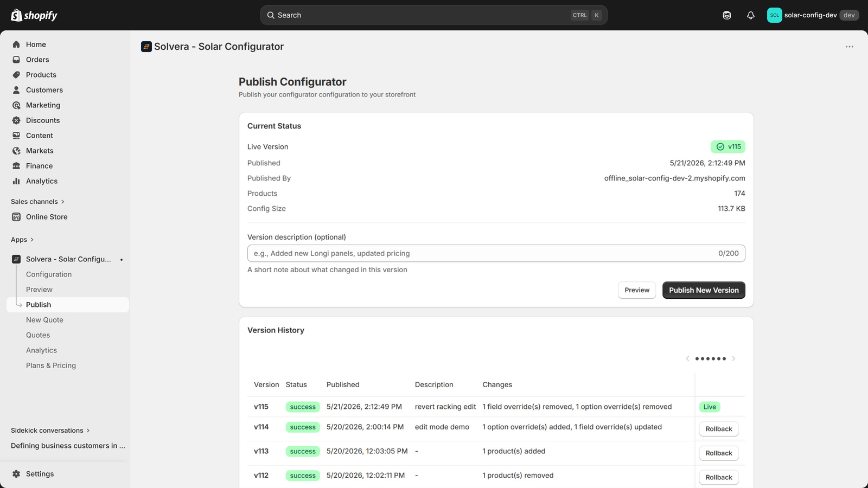Click the Live badge on v115 row
Viewport: 868px width, 488px height.
coord(710,407)
